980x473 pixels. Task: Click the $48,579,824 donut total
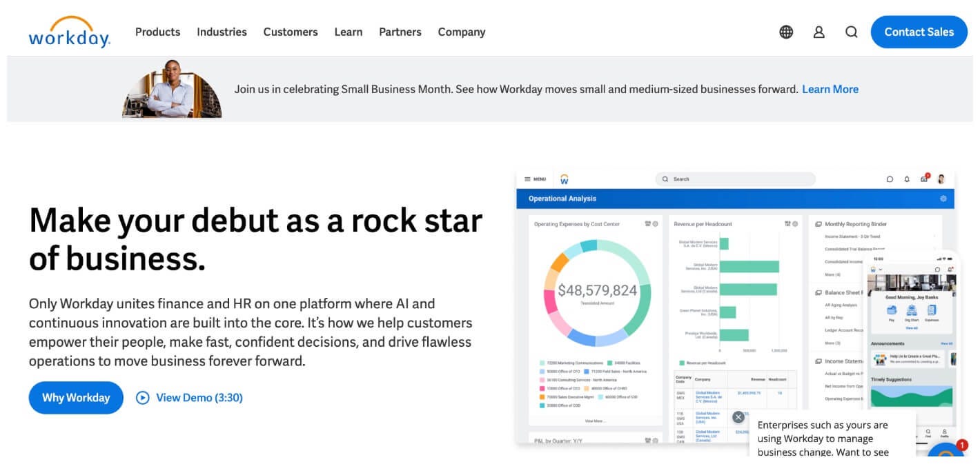(597, 290)
